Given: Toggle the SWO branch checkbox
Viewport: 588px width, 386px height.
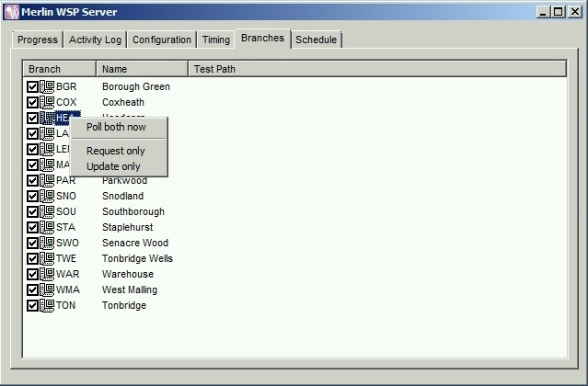Looking at the screenshot, I should tap(32, 243).
